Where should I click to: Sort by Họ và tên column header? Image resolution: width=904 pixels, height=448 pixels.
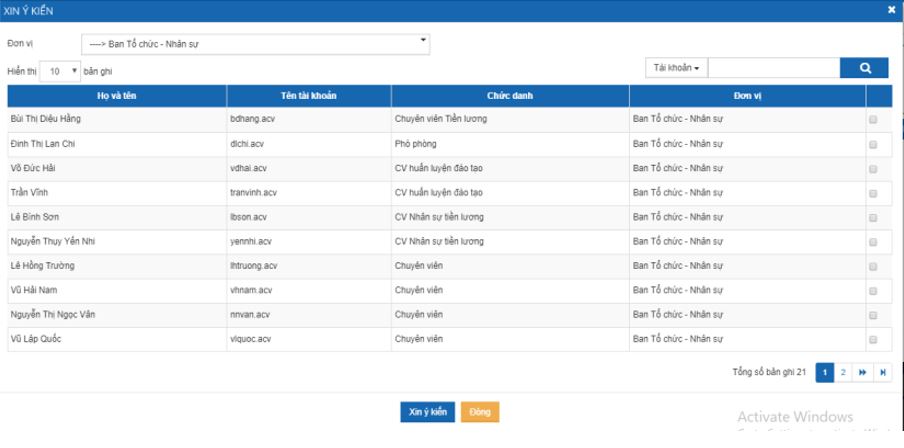click(117, 95)
